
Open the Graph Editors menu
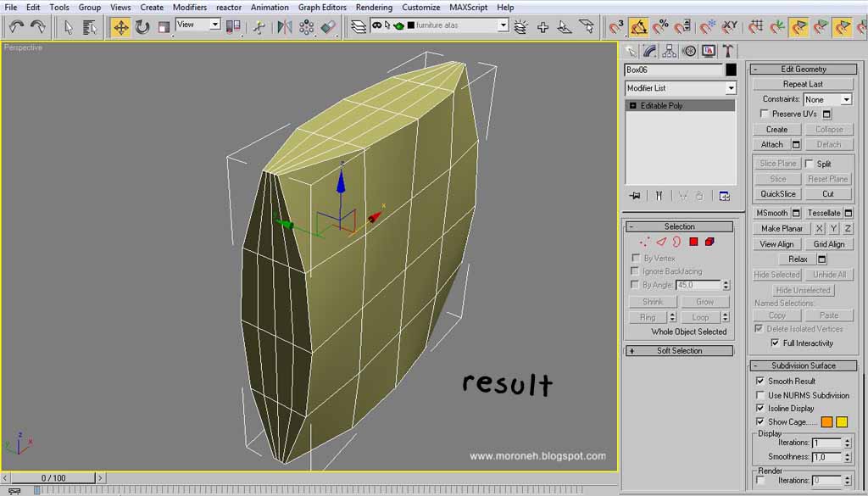322,7
